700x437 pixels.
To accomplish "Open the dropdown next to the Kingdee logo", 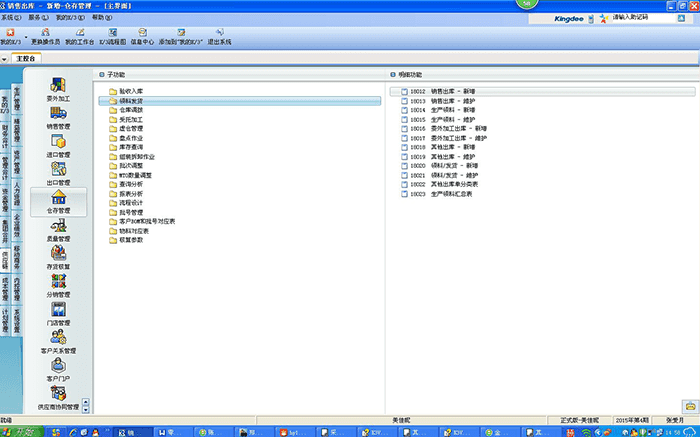I will coord(591,18).
